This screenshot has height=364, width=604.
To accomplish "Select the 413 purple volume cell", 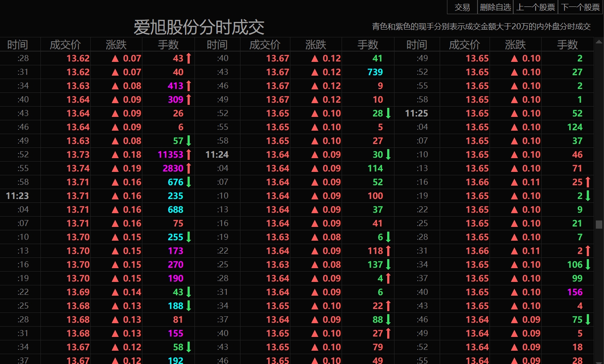I will [176, 86].
